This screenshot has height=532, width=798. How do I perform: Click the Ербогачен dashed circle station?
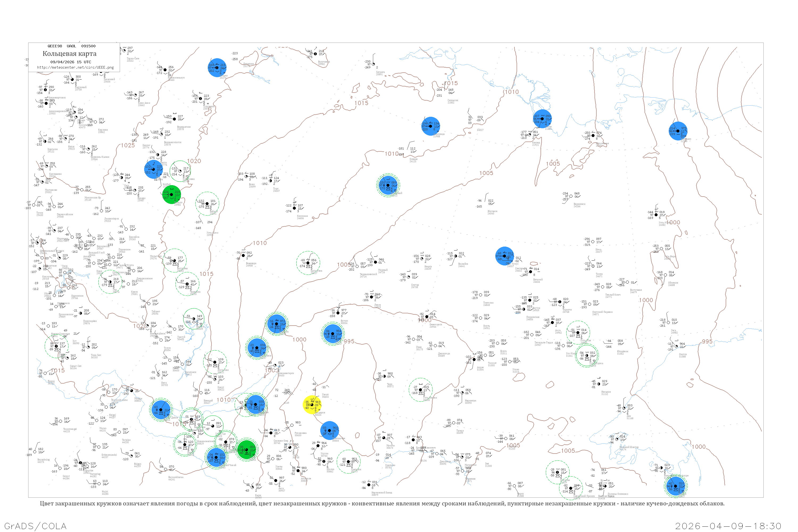[308, 263]
